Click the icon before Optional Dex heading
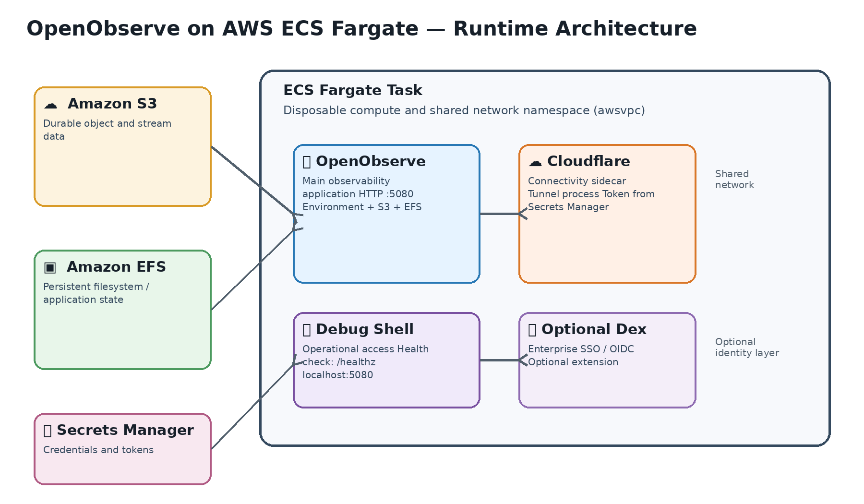 click(532, 330)
